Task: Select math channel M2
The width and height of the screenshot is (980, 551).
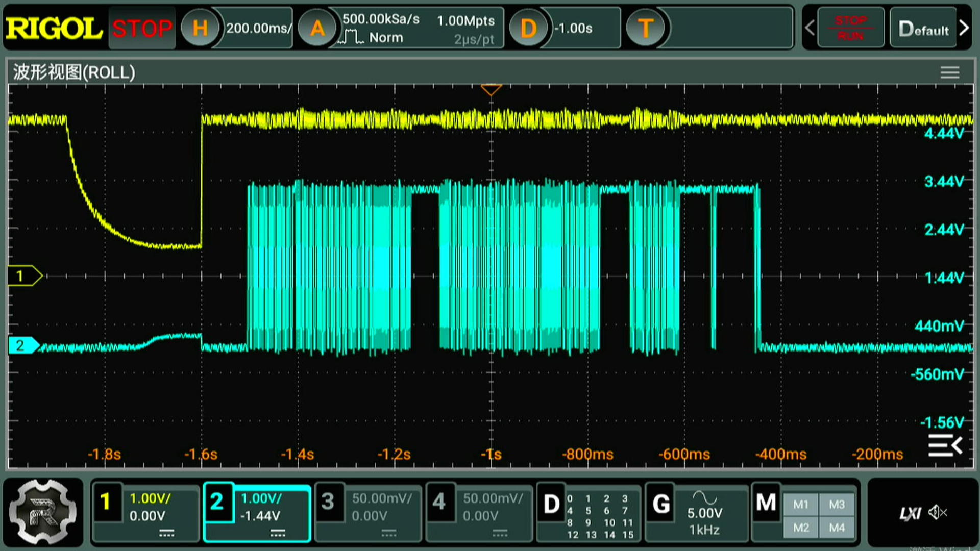Action: 801,528
